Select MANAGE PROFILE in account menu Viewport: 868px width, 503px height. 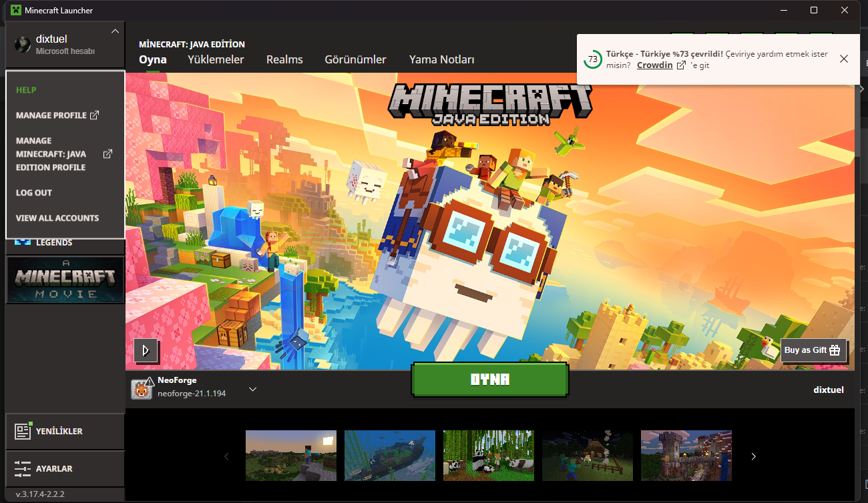coord(57,115)
